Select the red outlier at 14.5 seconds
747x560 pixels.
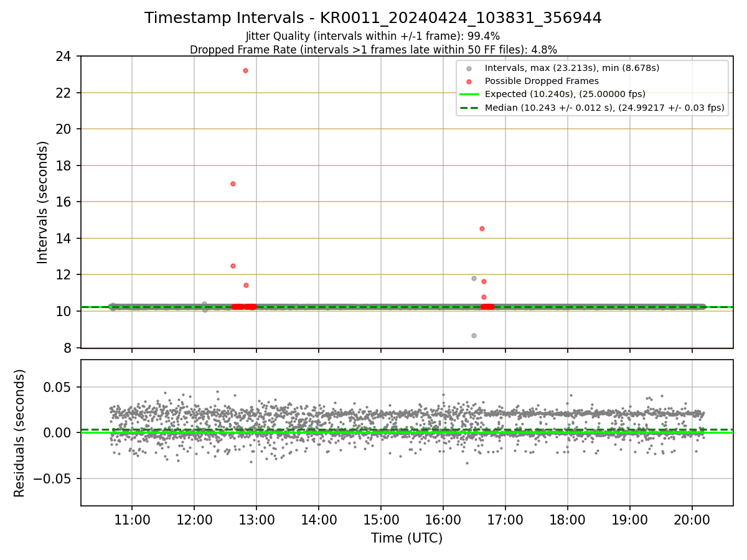pyautogui.click(x=482, y=228)
